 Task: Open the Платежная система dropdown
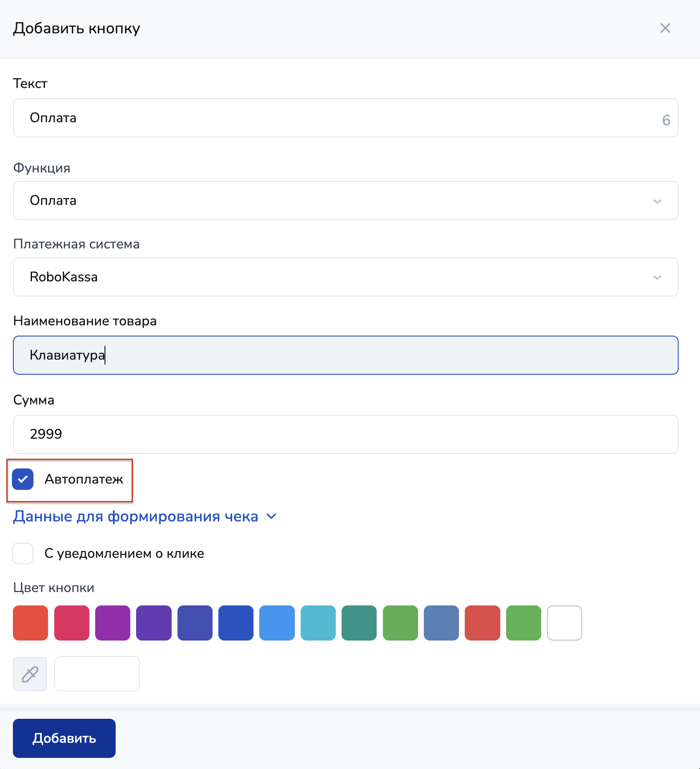[345, 277]
